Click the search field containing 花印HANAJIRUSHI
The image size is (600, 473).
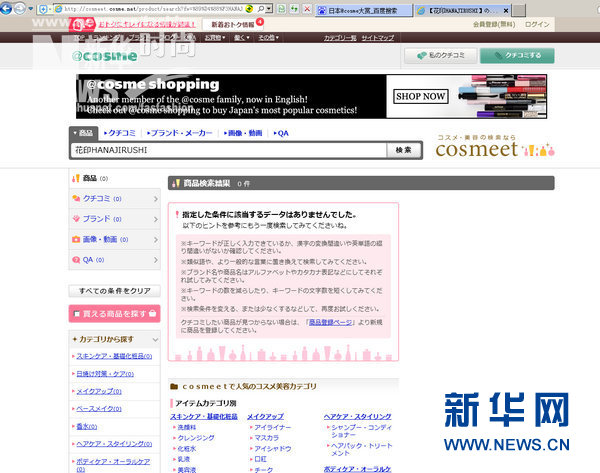[229, 150]
